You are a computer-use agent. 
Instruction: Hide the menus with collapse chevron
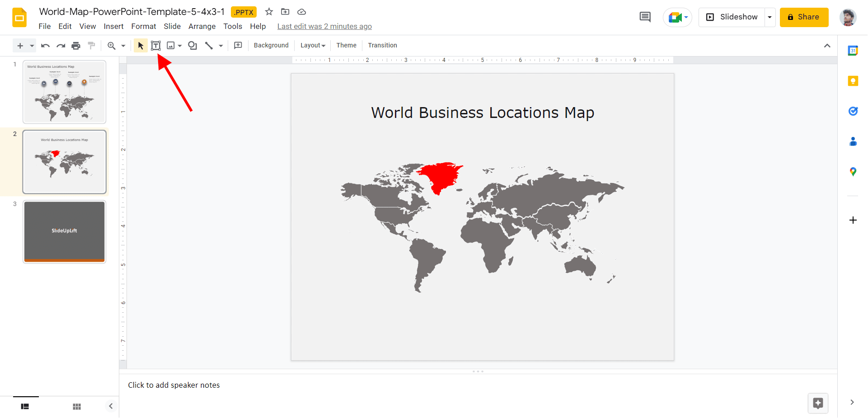827,46
